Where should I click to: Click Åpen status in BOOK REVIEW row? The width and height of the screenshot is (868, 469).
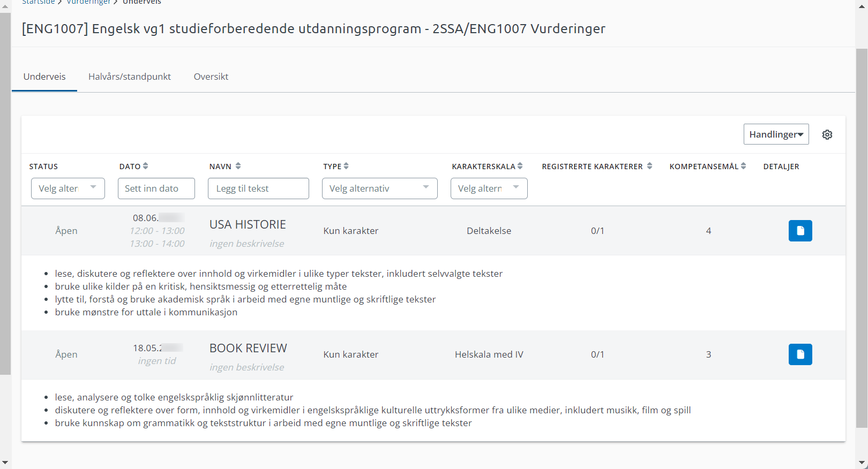tap(66, 354)
